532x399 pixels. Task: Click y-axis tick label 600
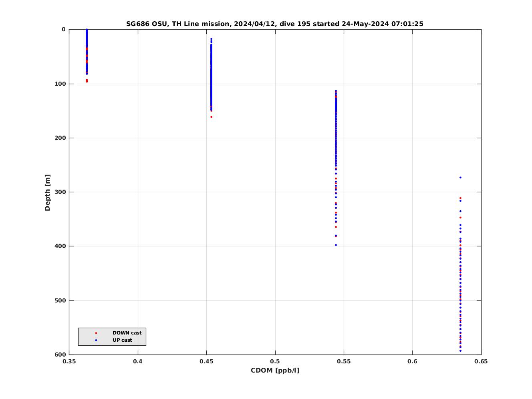(60, 355)
